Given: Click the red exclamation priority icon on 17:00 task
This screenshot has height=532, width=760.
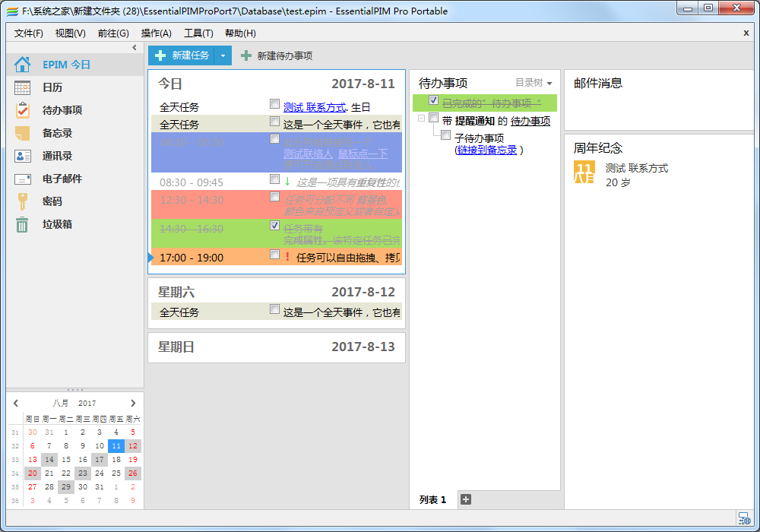Looking at the screenshot, I should click(287, 257).
